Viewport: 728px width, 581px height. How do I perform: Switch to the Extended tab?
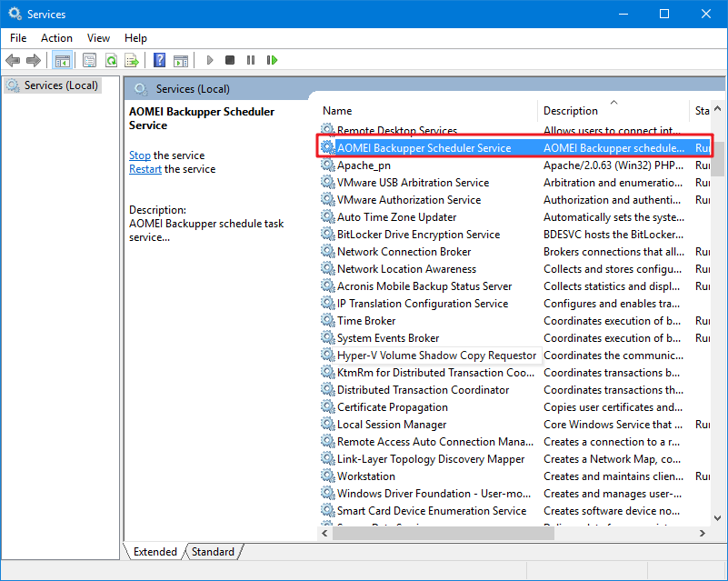(x=155, y=552)
